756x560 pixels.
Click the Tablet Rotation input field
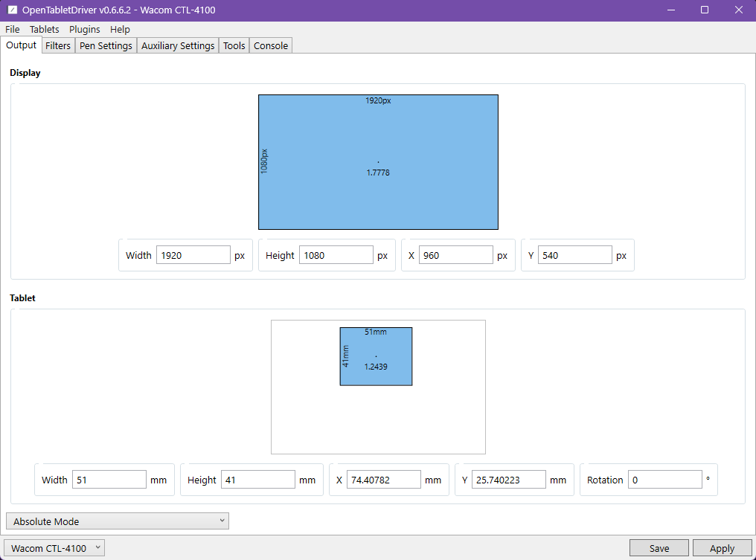[664, 480]
